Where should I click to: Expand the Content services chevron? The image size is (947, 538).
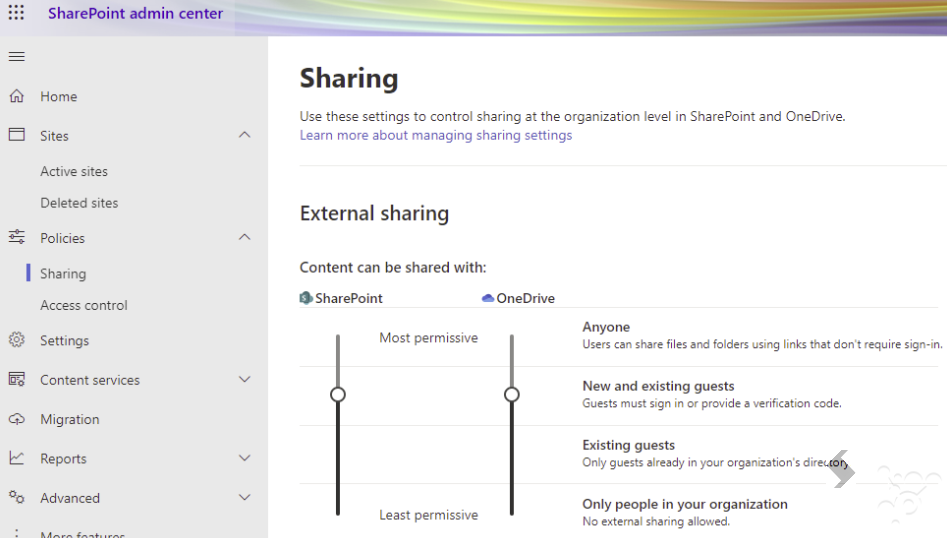coord(245,379)
